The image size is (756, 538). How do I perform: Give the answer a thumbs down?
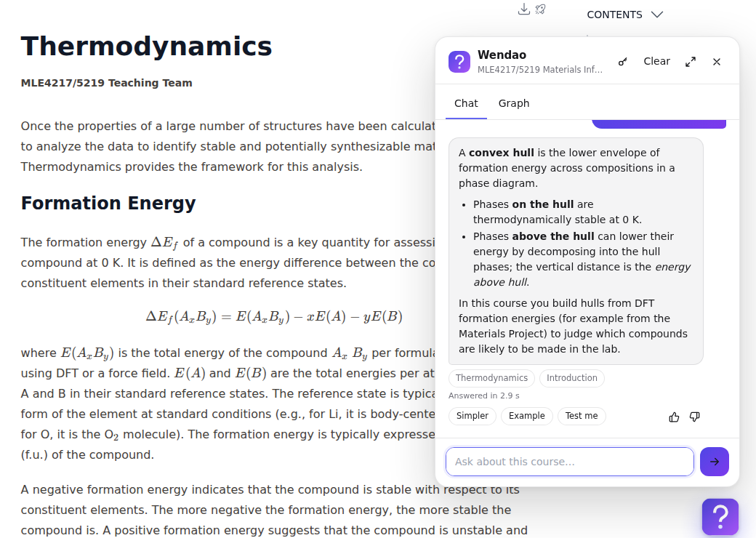pos(694,417)
